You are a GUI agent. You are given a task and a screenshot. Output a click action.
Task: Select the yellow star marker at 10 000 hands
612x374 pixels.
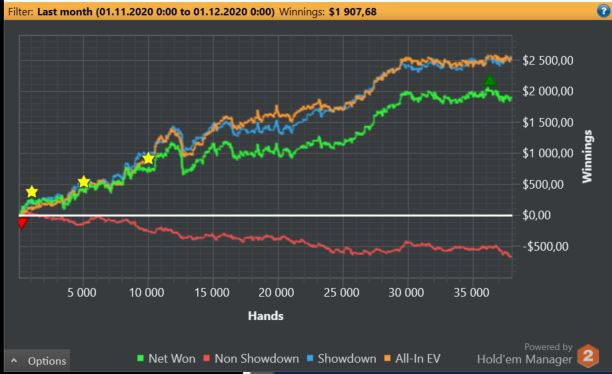click(x=148, y=159)
